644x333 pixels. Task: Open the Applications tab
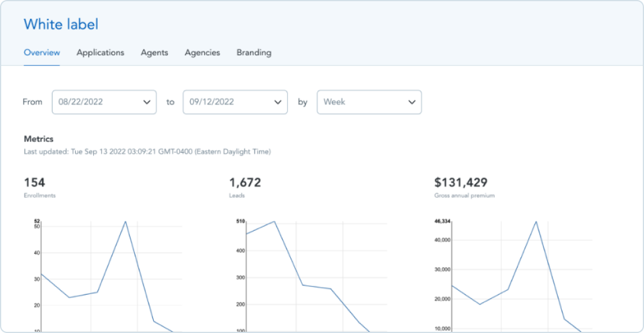pyautogui.click(x=100, y=53)
